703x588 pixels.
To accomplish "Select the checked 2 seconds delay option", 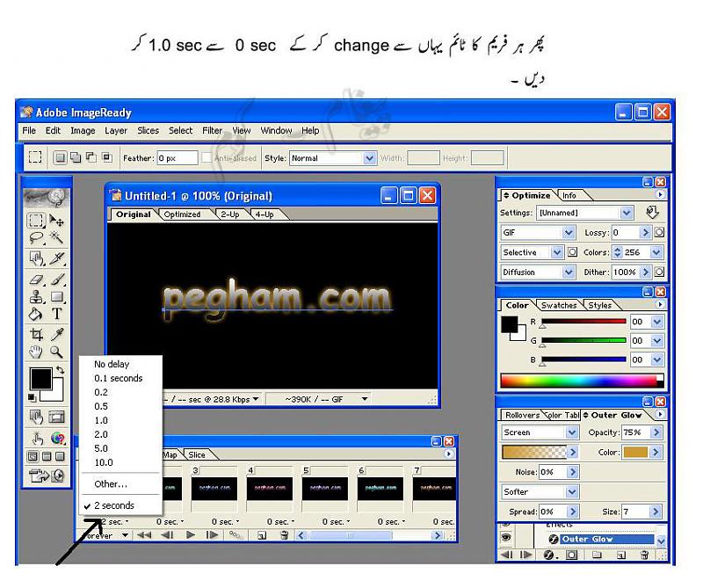I will [x=114, y=505].
